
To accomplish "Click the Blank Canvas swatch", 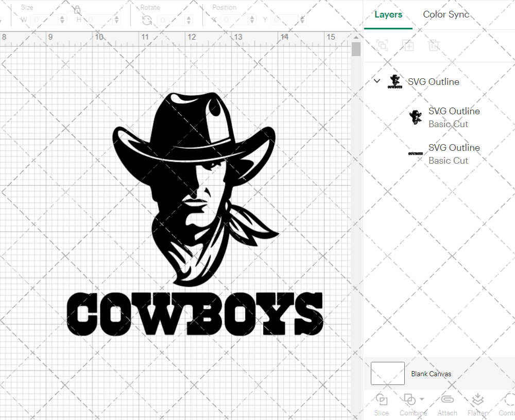I will pyautogui.click(x=388, y=373).
